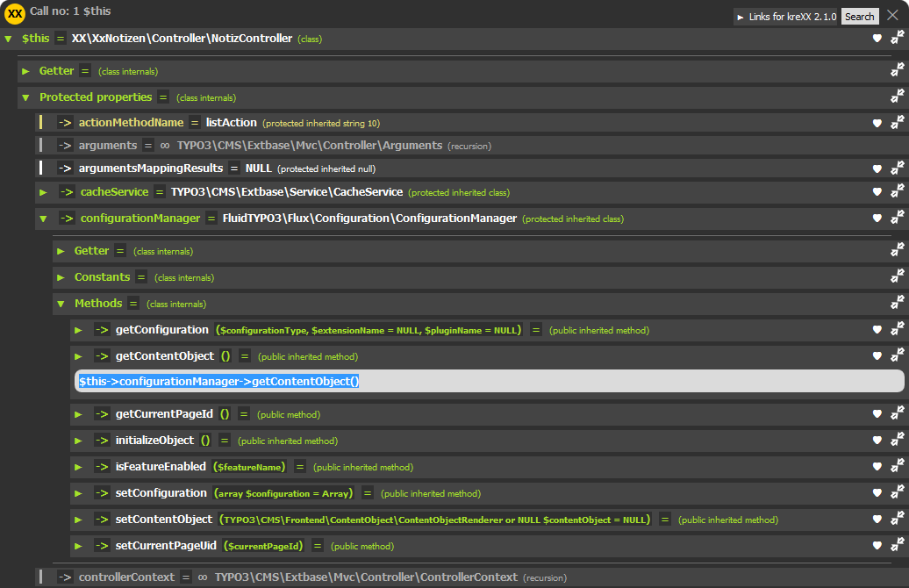Expand the initializeObject method triangle
The height and width of the screenshot is (588, 909).
click(x=78, y=441)
